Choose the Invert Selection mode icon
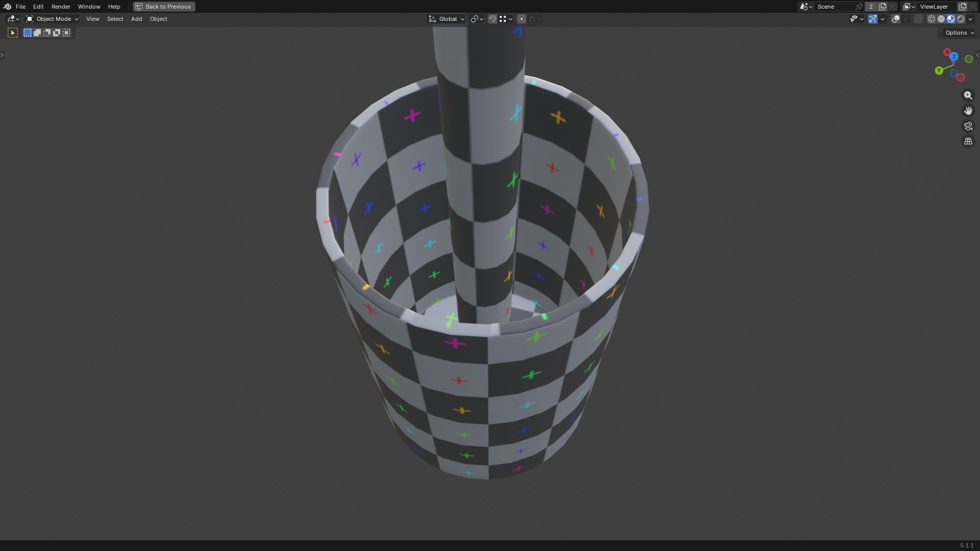The height and width of the screenshot is (551, 980). 57,33
